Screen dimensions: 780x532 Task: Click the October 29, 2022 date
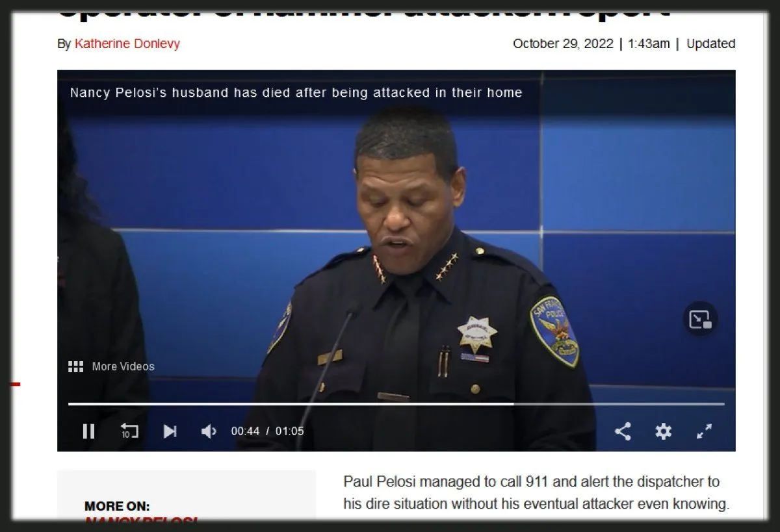coord(563,44)
